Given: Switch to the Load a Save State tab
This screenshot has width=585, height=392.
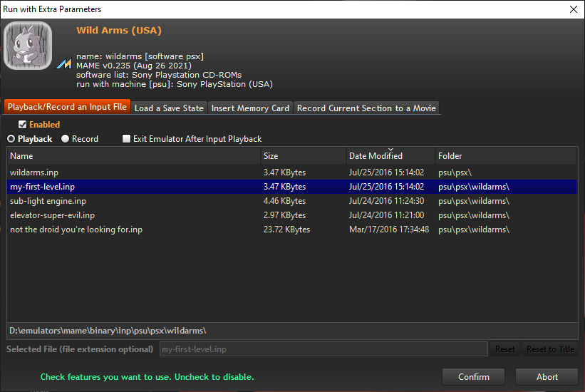Looking at the screenshot, I should click(169, 108).
